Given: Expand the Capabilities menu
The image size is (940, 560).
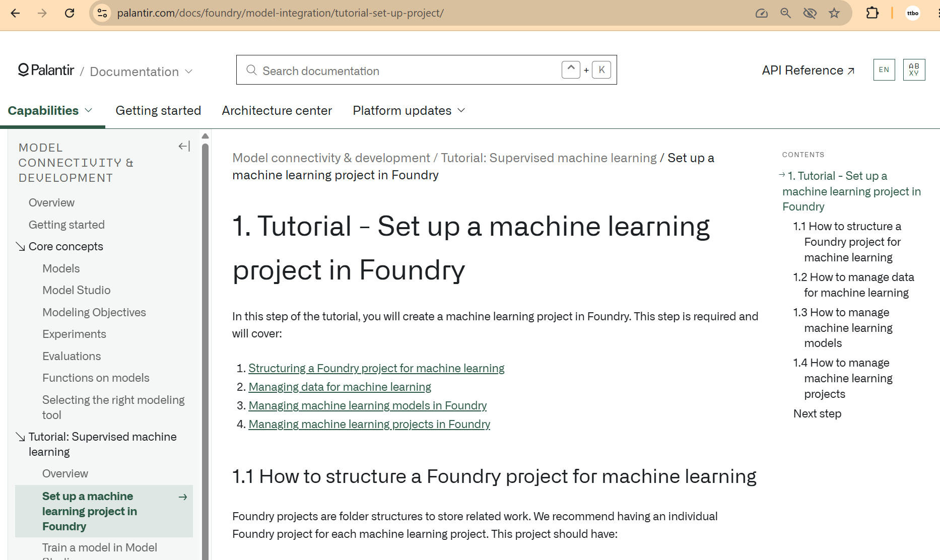Looking at the screenshot, I should [x=50, y=111].
